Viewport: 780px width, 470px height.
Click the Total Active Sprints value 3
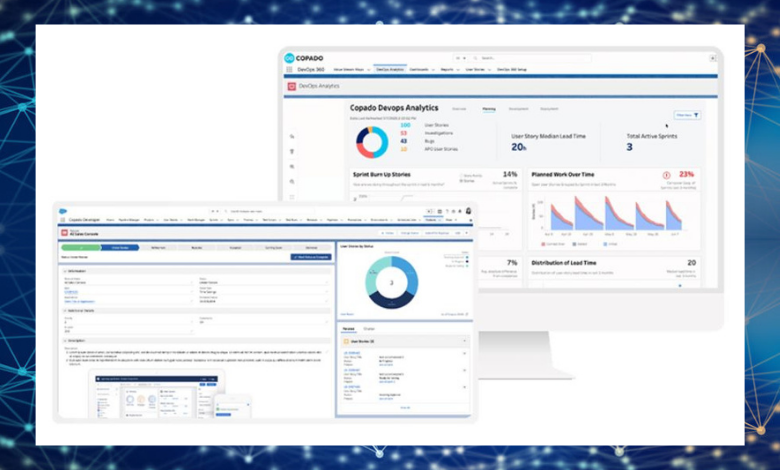click(x=629, y=147)
